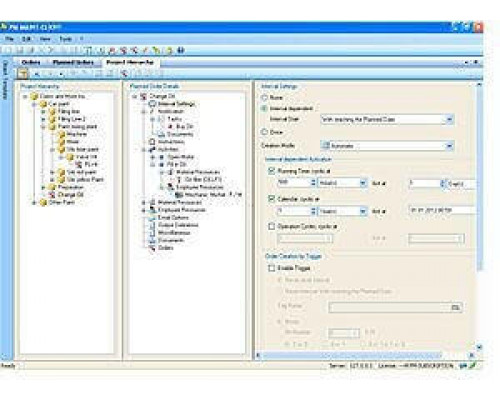Click the red tool icon in hierarchy toolbar

tap(125, 73)
